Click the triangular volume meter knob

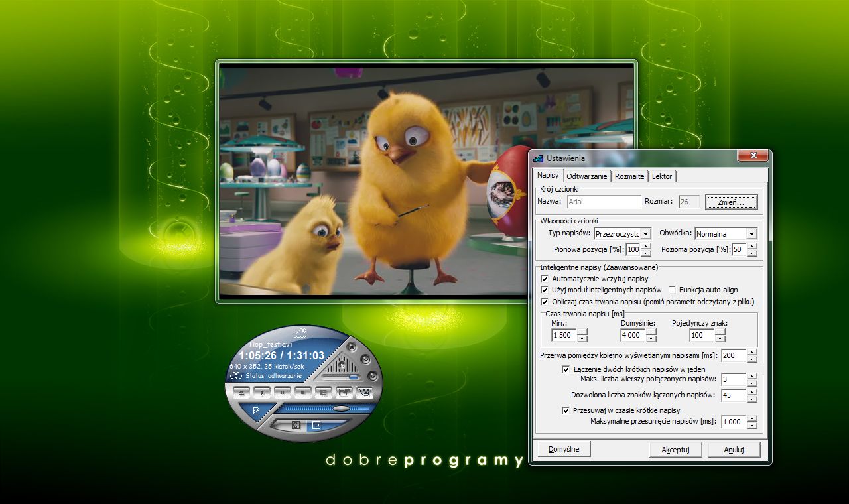(342, 364)
